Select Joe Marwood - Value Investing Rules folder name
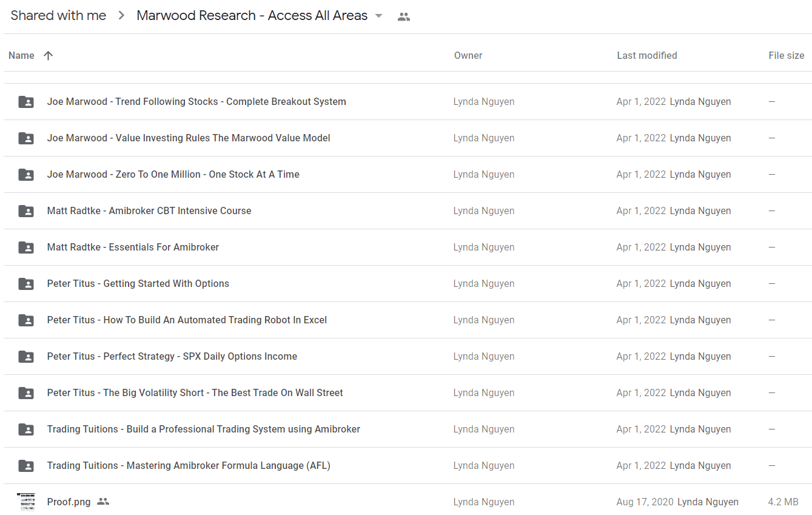 pos(189,138)
